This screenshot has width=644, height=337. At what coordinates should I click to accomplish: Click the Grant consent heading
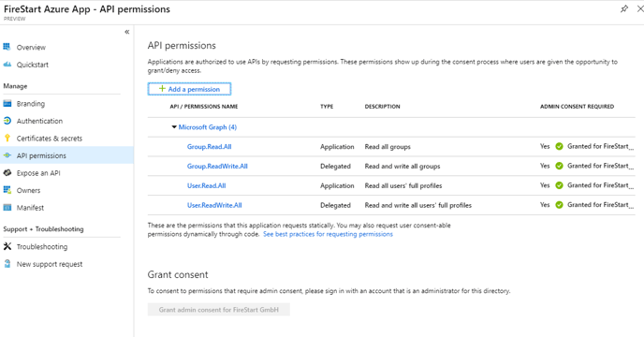point(178,274)
